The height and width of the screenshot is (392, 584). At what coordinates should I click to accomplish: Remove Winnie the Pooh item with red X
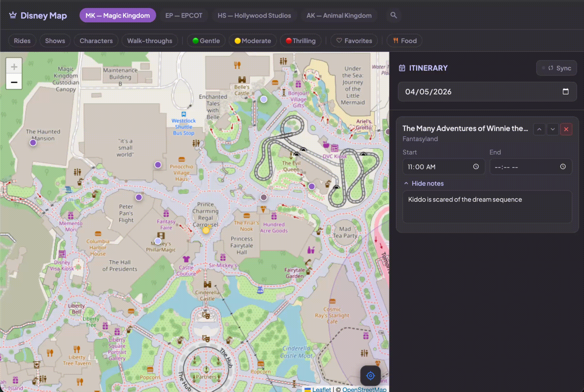click(x=566, y=129)
